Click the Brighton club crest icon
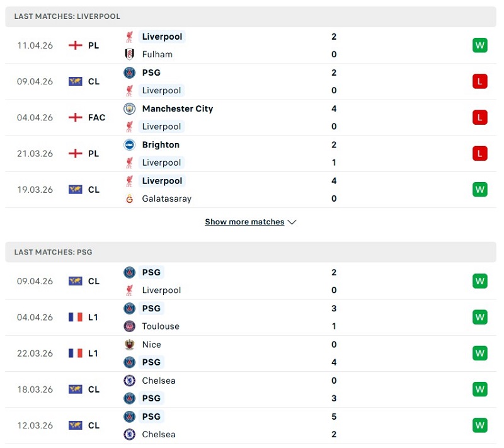 point(130,144)
